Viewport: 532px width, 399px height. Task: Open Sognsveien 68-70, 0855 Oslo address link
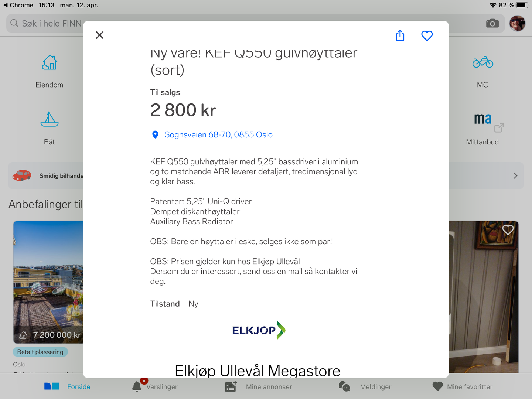tap(218, 135)
